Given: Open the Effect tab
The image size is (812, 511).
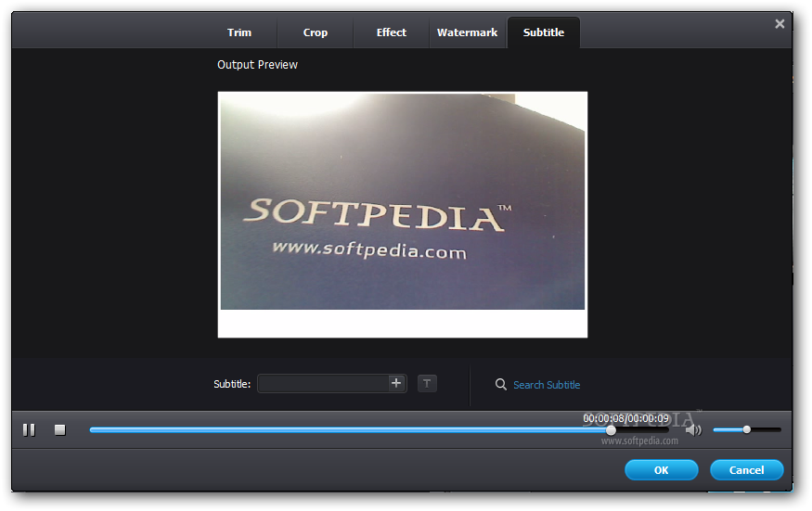Looking at the screenshot, I should tap(392, 32).
